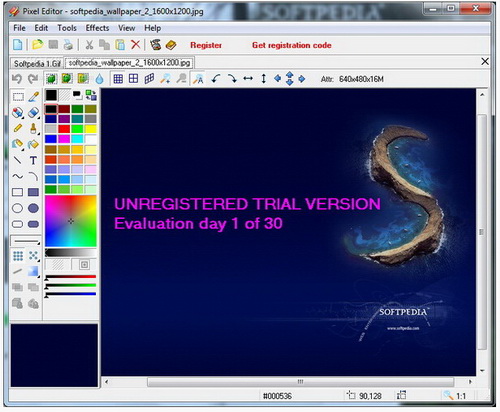The image size is (500, 412).
Task: Toggle the dotted grid pattern option
Action: [x=18, y=256]
